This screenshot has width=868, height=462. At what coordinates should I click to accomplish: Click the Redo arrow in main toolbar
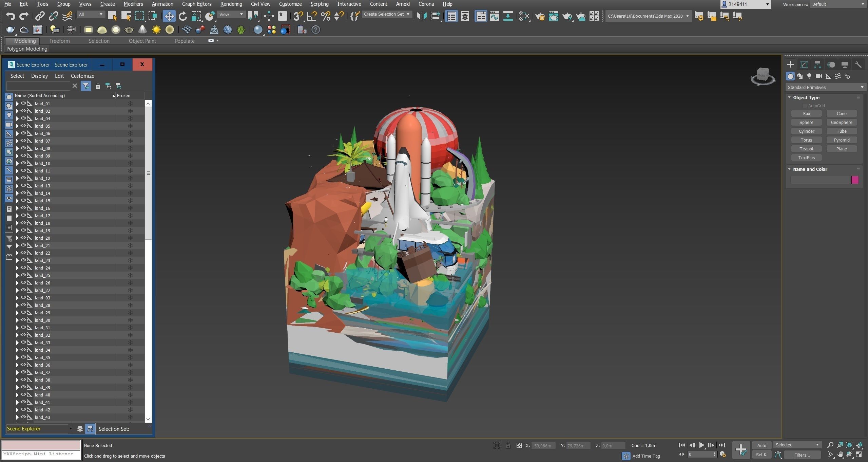[x=24, y=16]
